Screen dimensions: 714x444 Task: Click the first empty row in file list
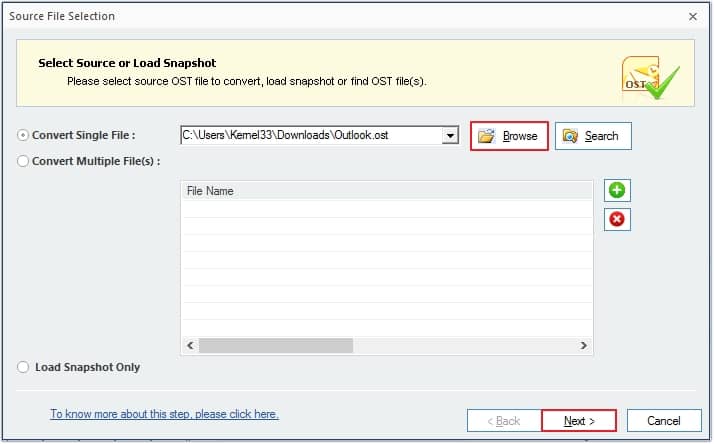(387, 209)
